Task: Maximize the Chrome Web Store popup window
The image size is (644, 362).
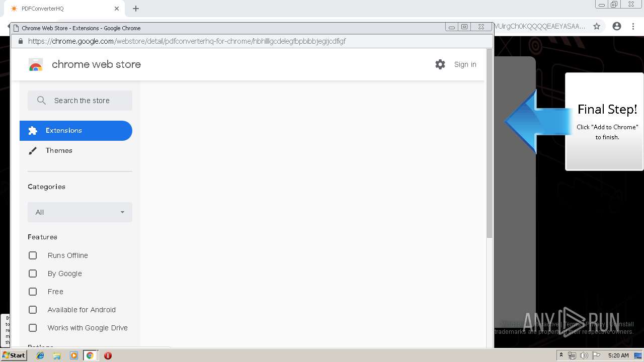Action: click(x=464, y=27)
